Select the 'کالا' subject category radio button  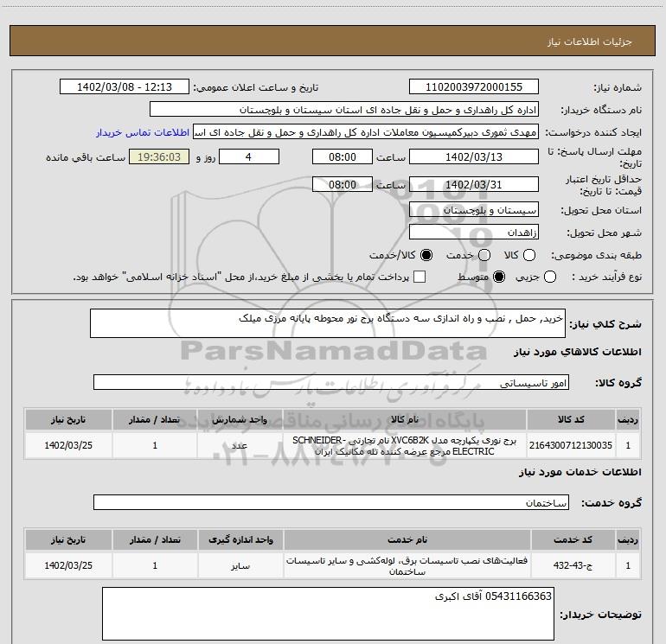pyautogui.click(x=529, y=255)
